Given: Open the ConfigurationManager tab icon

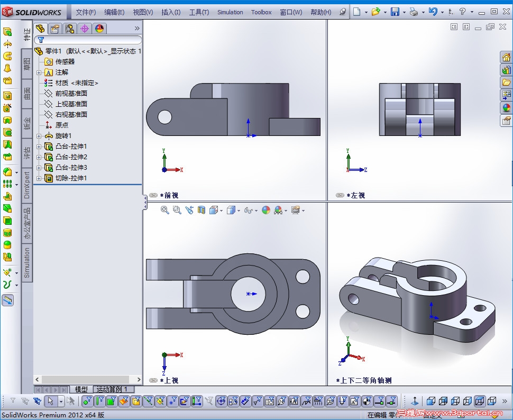Looking at the screenshot, I should coord(70,29).
